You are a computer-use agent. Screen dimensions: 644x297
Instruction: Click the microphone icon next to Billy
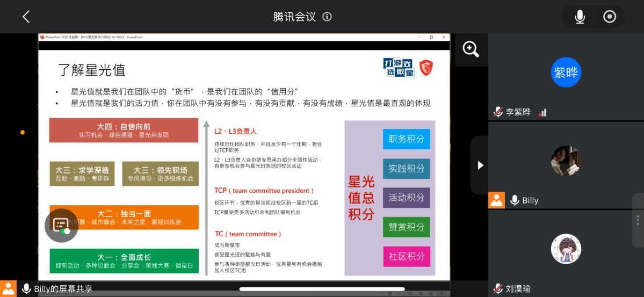[515, 200]
